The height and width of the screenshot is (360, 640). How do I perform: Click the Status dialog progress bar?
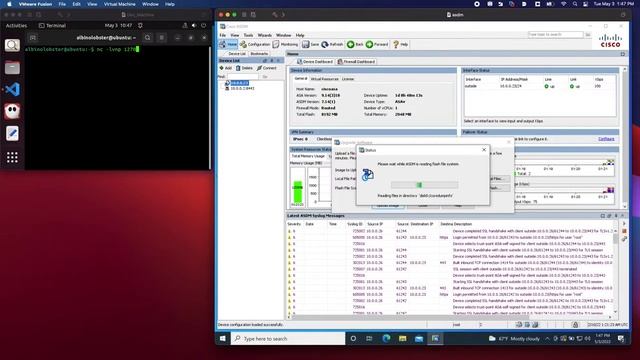click(424, 185)
